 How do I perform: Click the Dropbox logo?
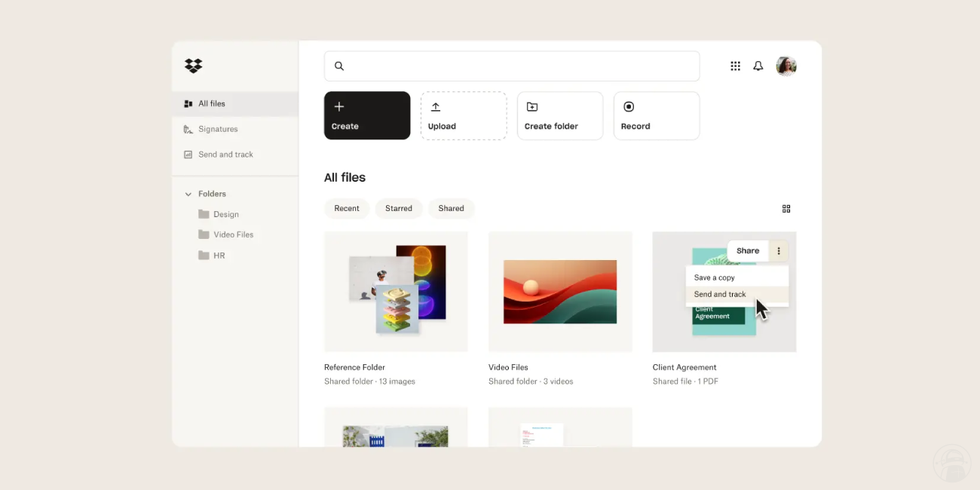(193, 66)
